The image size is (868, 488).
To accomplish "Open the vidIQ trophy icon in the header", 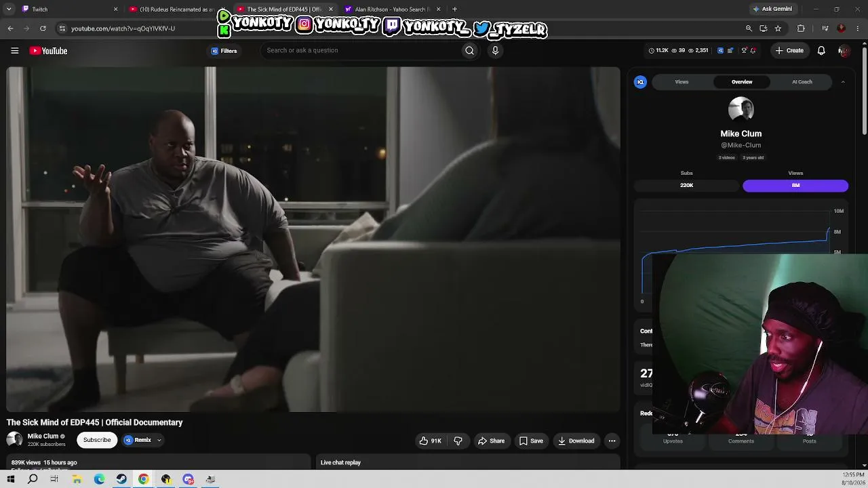I will click(744, 51).
